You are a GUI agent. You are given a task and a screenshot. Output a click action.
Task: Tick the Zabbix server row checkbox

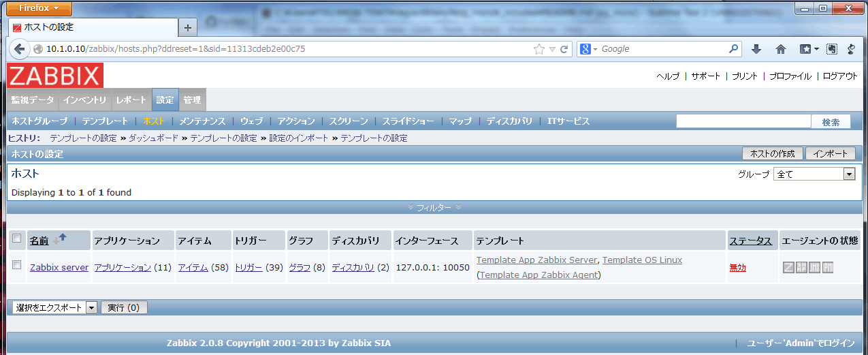[17, 265]
